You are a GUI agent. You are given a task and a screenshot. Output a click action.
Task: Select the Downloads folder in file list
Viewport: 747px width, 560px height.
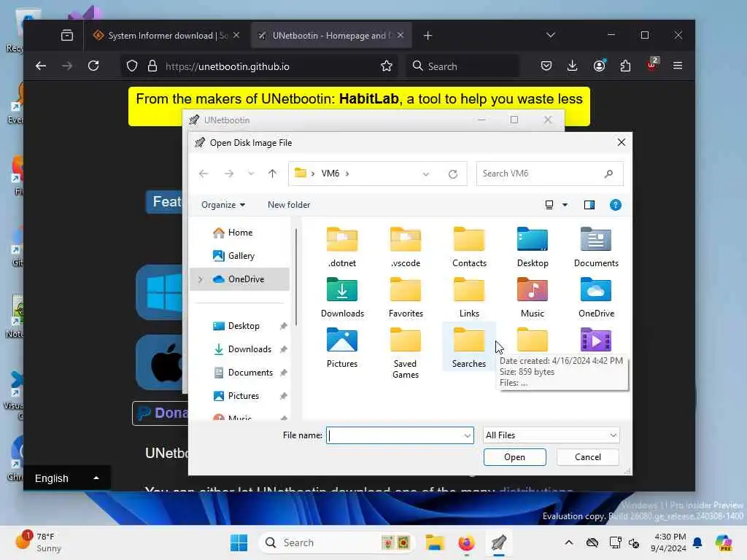pyautogui.click(x=342, y=297)
